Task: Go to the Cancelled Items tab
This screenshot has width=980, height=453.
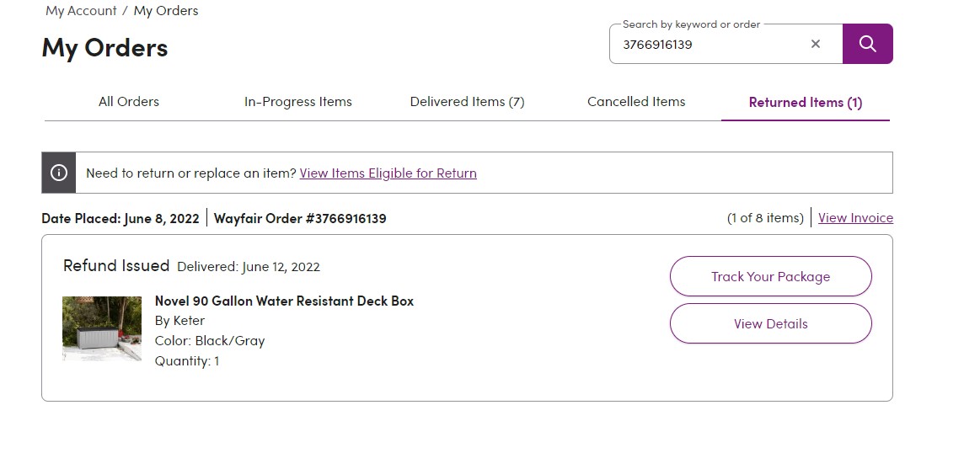Action: point(636,101)
